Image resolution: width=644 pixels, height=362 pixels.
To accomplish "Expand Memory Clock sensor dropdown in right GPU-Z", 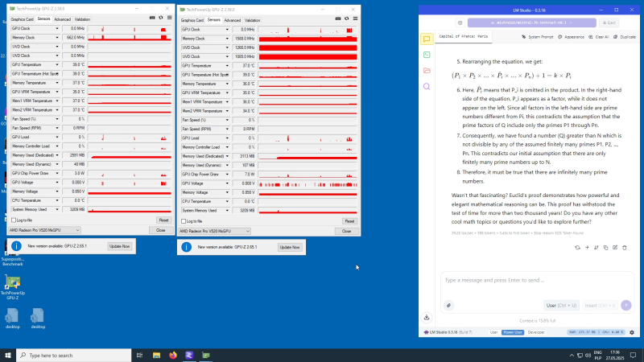I will point(227,39).
